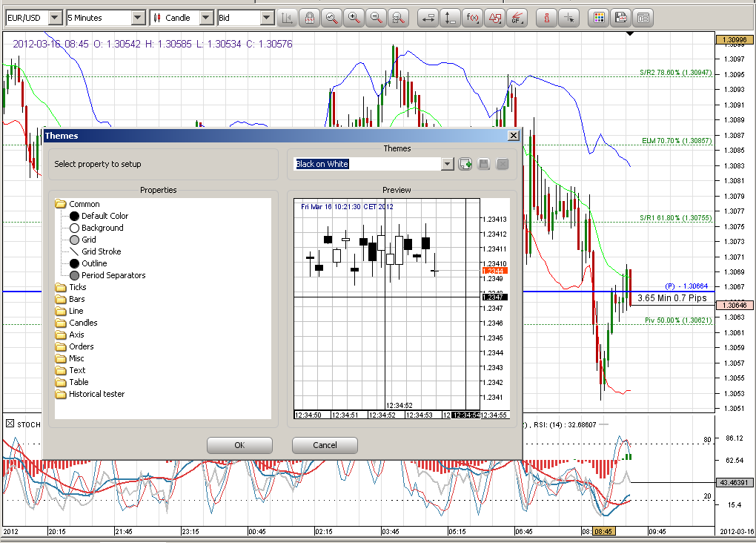Open the f(x) indicators menu
Viewport: 756px width, 543px height.
pos(473,19)
